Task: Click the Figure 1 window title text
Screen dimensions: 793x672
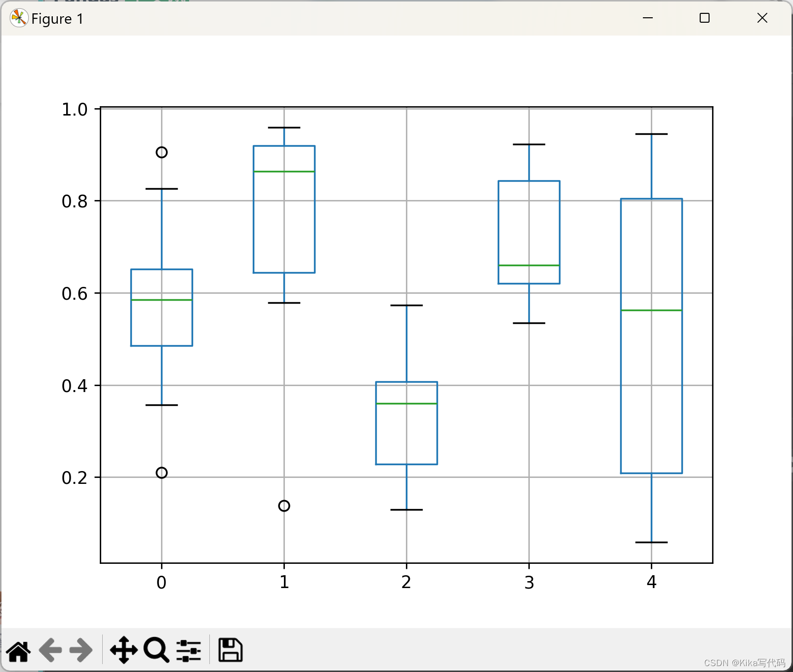Action: click(x=57, y=19)
